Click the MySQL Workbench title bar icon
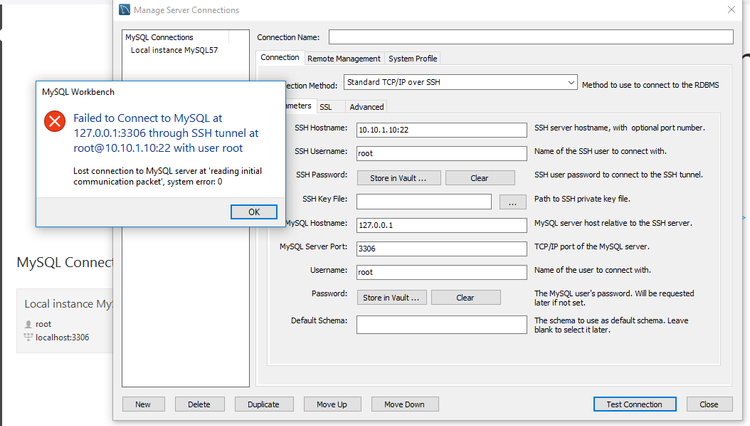Viewport: 750px width, 426px height. click(x=123, y=10)
